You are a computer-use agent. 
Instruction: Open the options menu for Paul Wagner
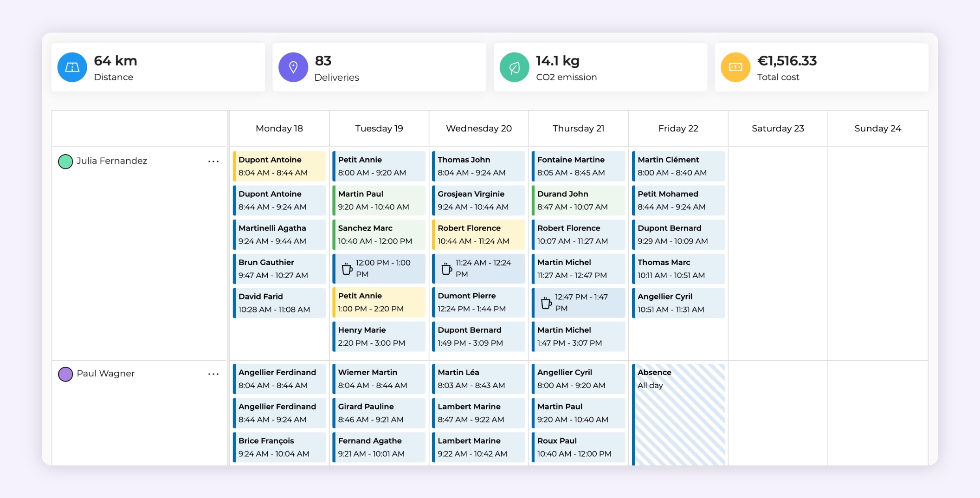tap(213, 374)
